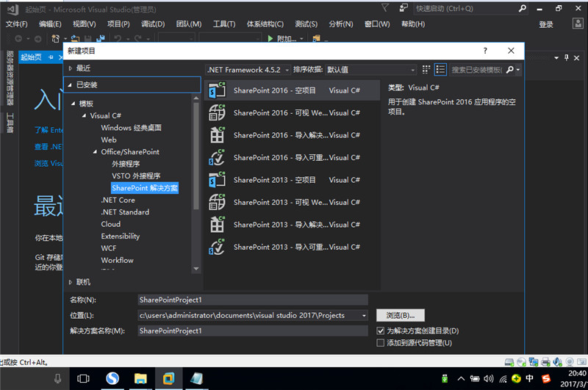Pin the start page tab
588x390 pixels.
coord(51,57)
